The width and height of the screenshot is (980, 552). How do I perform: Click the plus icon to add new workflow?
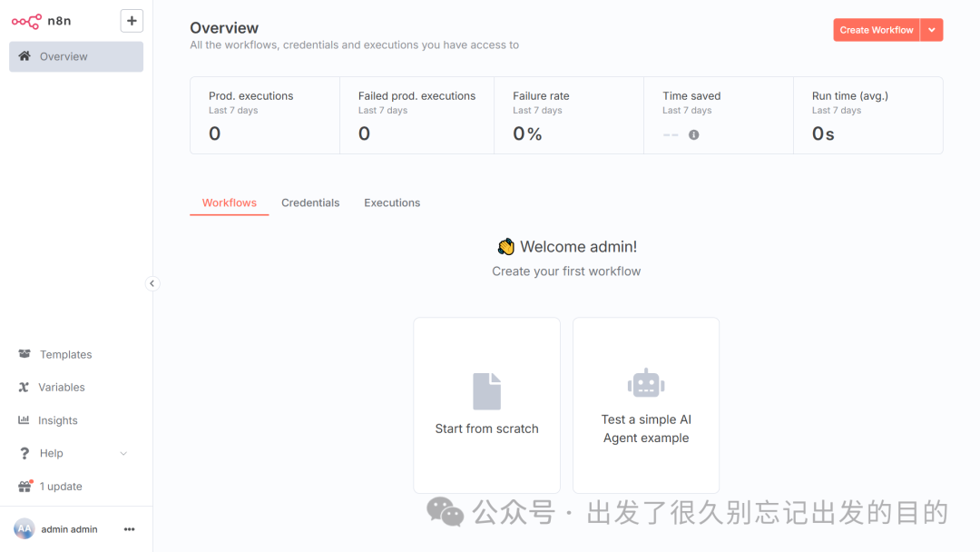tap(132, 20)
